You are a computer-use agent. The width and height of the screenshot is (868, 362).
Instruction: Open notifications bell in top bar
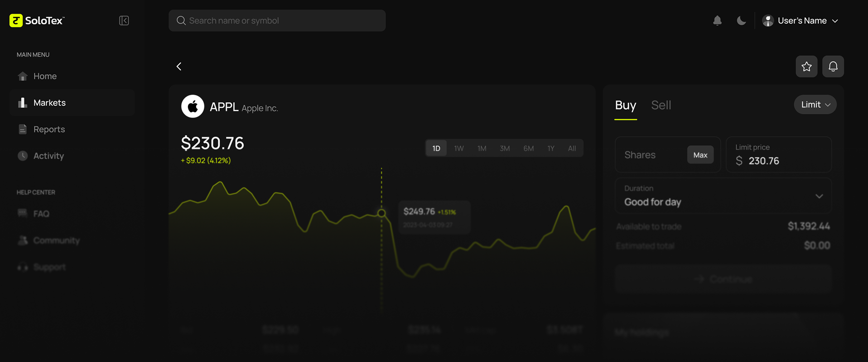tap(717, 20)
